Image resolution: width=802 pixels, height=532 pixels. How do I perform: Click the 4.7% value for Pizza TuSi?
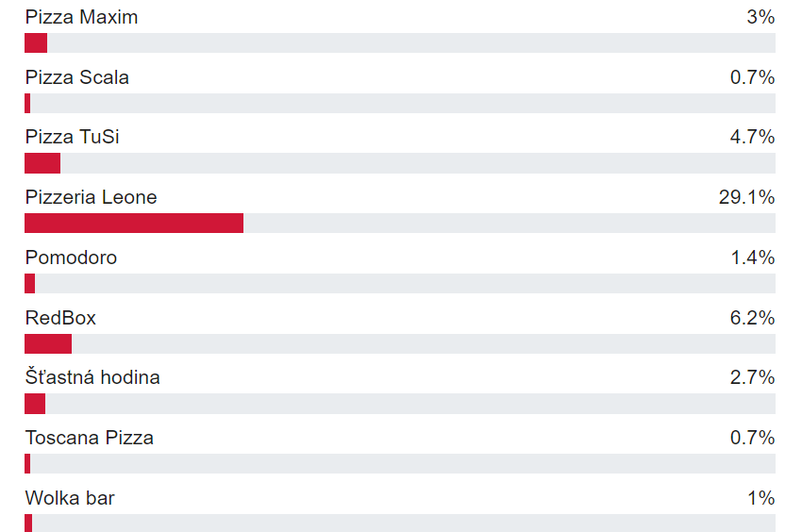[x=752, y=138]
